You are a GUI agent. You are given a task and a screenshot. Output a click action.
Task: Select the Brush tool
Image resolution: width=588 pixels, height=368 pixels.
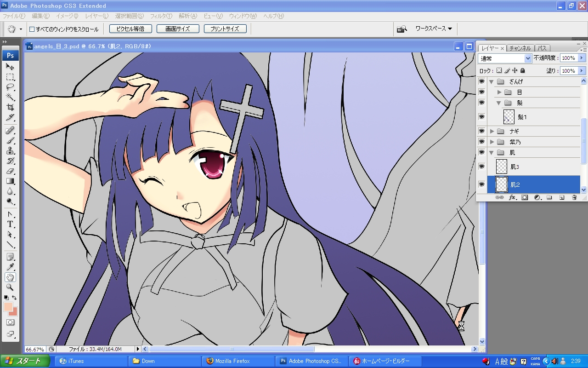[x=10, y=141]
